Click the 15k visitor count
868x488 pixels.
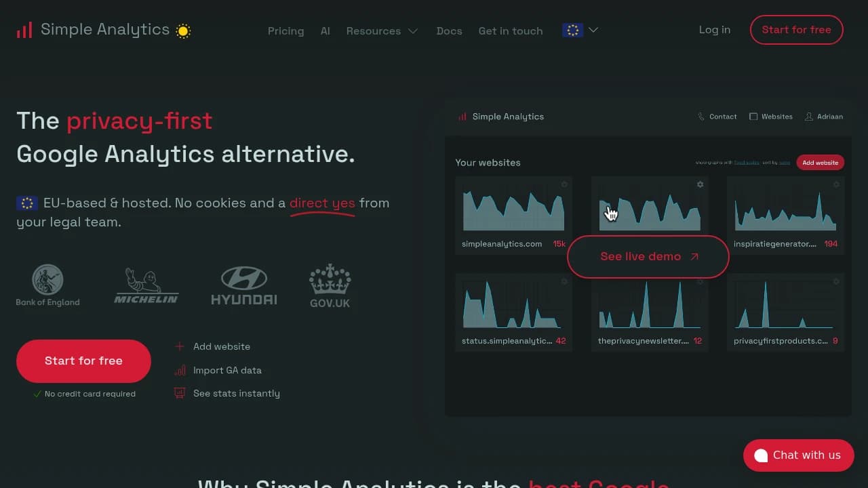(559, 244)
